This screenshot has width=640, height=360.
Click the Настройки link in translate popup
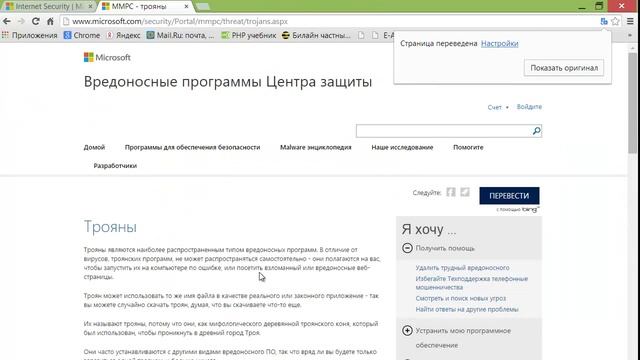[x=500, y=43]
